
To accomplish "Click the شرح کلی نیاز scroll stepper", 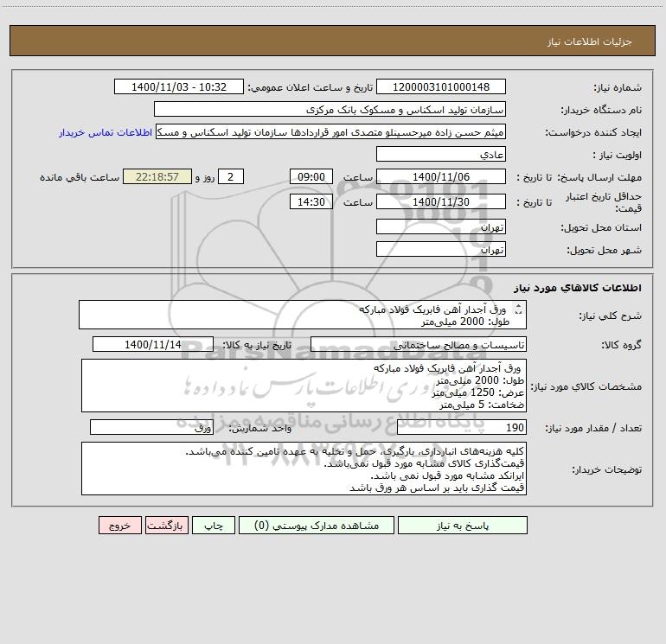I will point(518,309).
